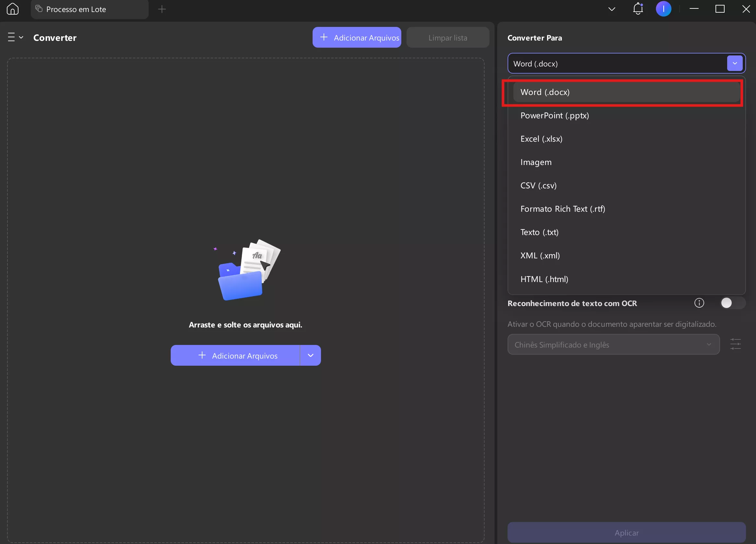Click Limpar lista to clear the list

tap(448, 37)
